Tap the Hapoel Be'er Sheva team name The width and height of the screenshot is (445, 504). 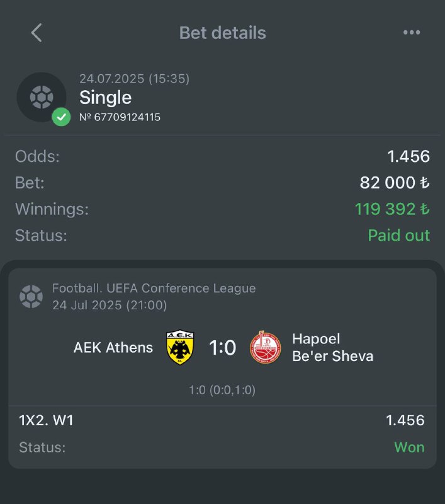click(332, 348)
